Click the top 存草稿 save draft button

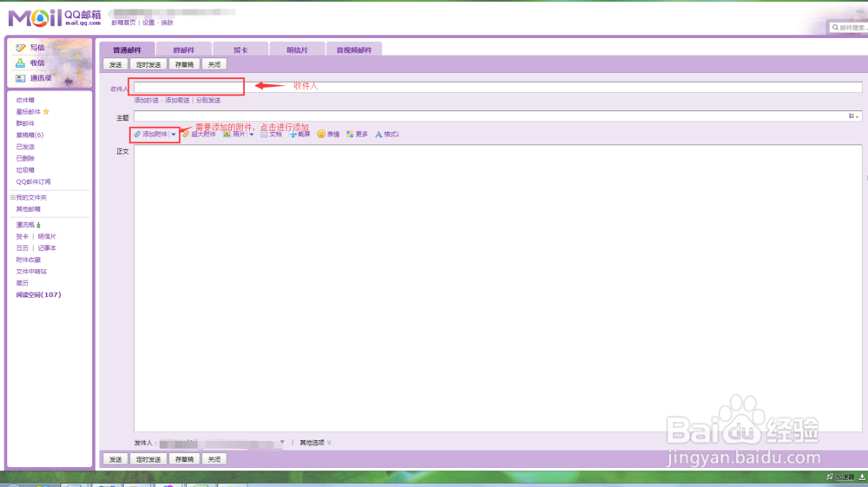pos(184,65)
